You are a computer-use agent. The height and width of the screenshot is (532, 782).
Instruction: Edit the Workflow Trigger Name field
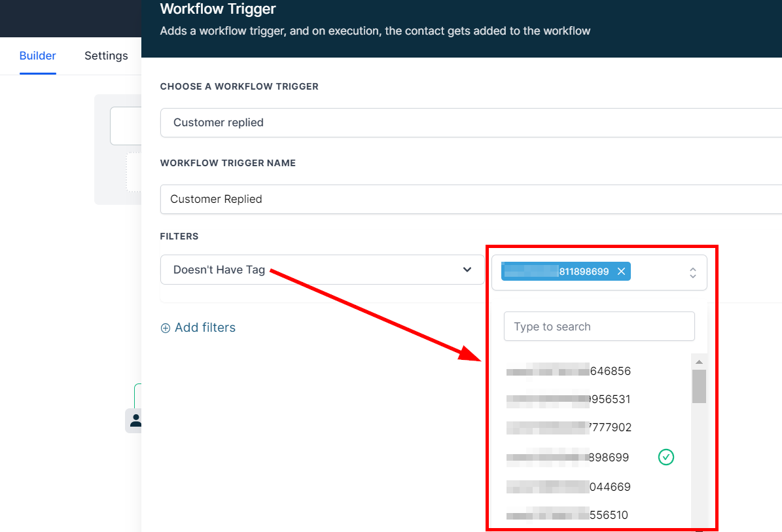pos(471,199)
